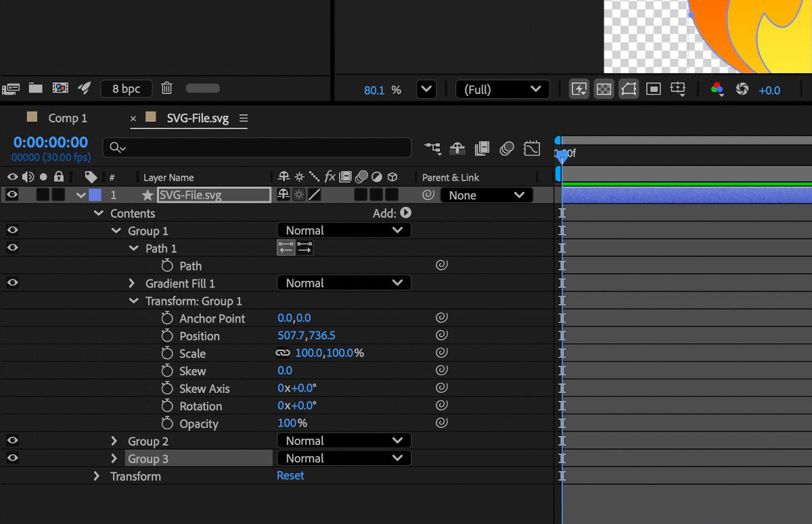Open the Add options for Contents
Screen dimensions: 812x524
point(405,212)
